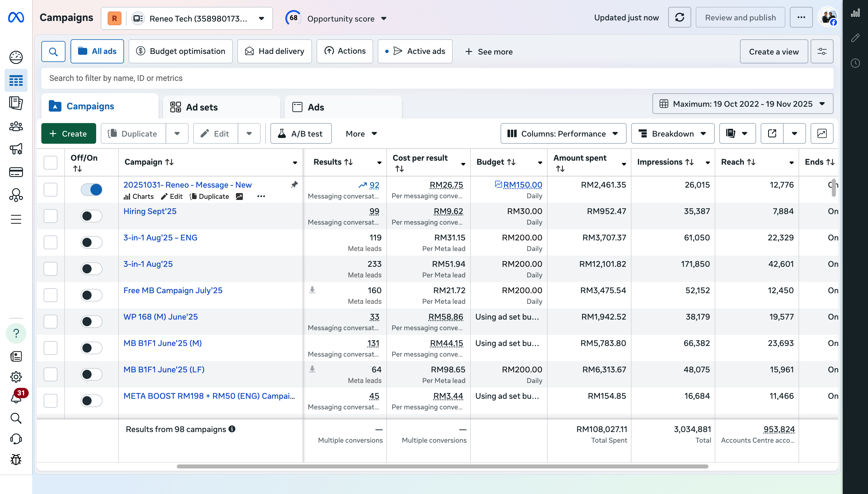Expand the Breakdown dropdown

click(673, 133)
